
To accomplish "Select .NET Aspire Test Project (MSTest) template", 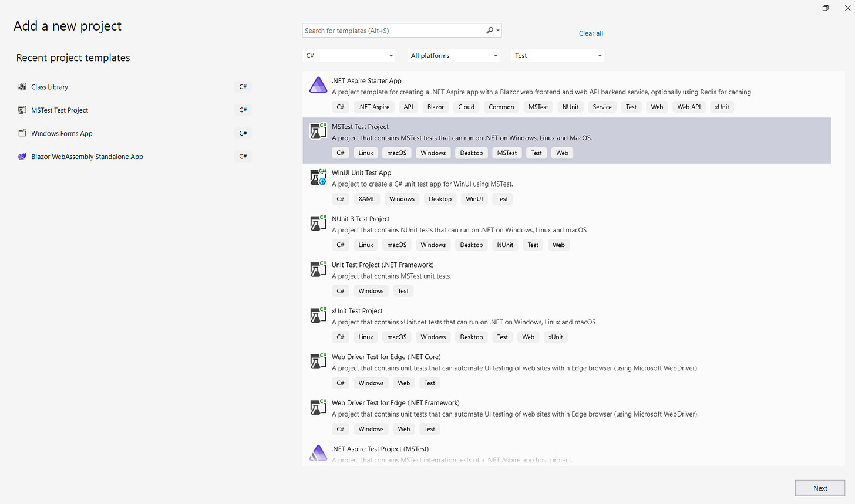I will pos(567,454).
